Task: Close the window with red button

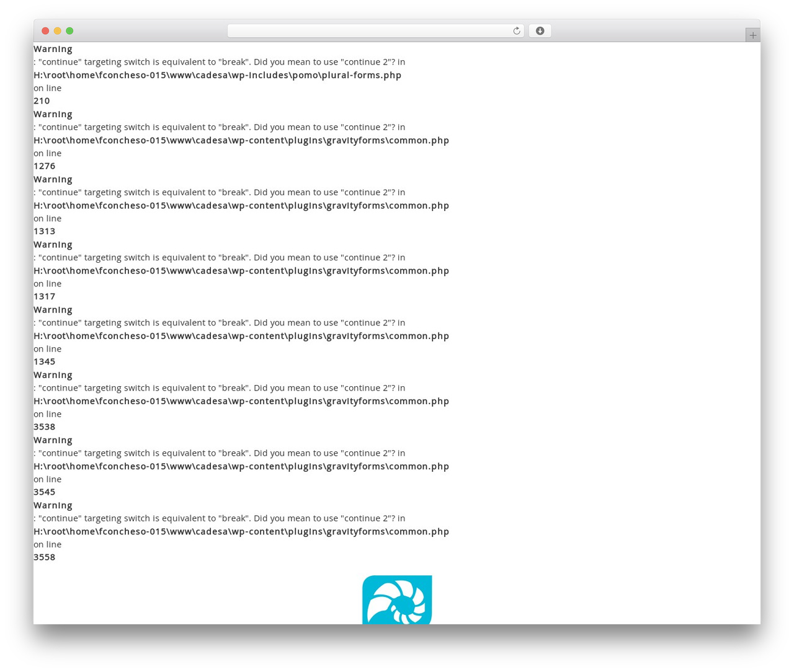Action: (x=45, y=31)
